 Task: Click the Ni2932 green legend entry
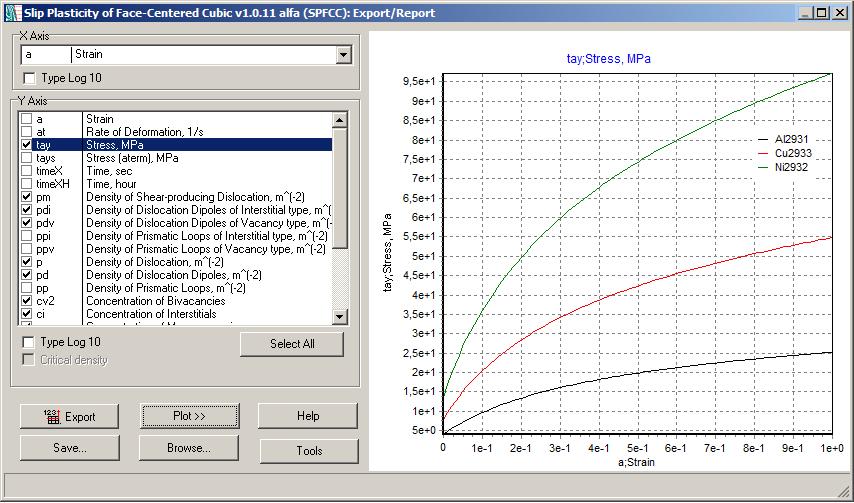pyautogui.click(x=790, y=167)
